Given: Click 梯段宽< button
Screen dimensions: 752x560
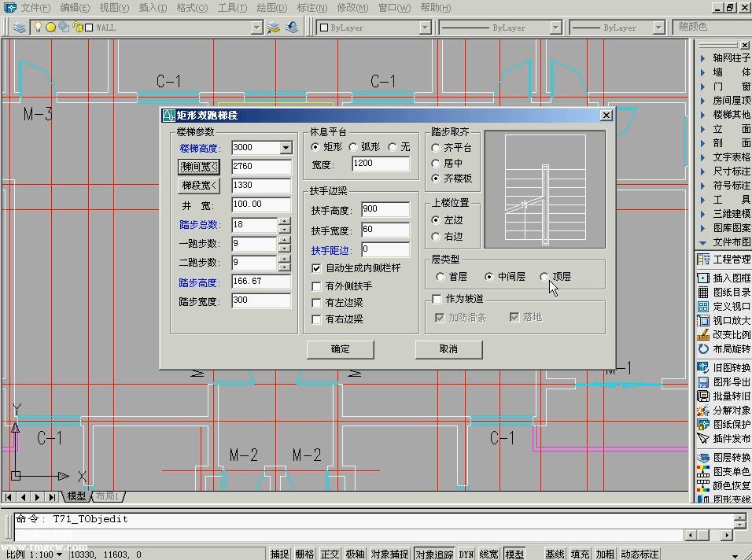Looking at the screenshot, I should point(199,186).
